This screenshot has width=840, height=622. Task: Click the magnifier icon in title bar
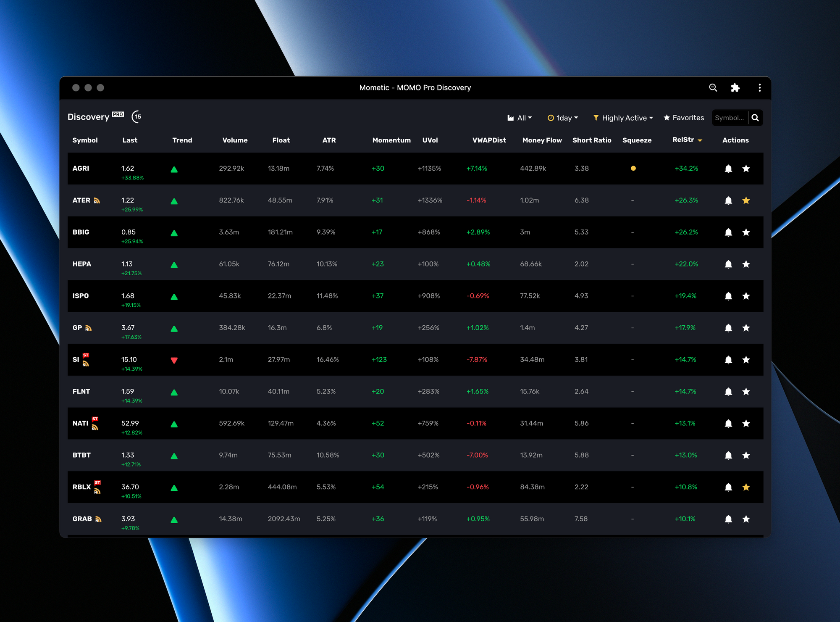[713, 87]
